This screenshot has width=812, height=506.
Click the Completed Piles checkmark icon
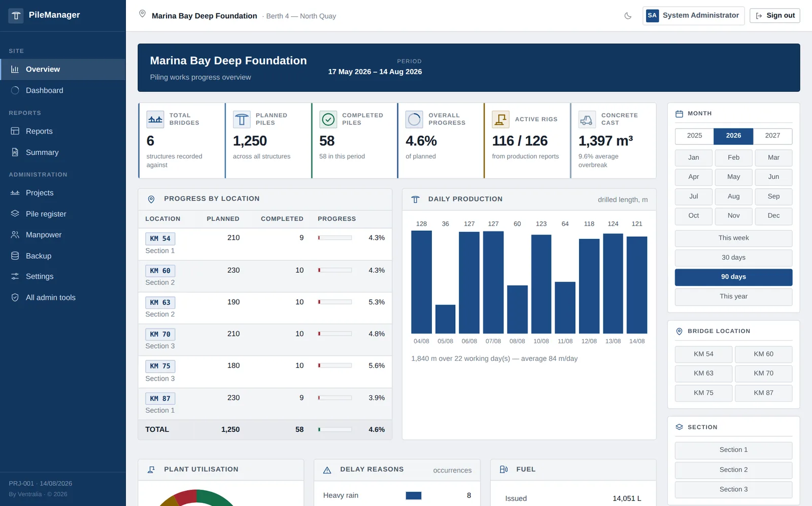tap(328, 119)
